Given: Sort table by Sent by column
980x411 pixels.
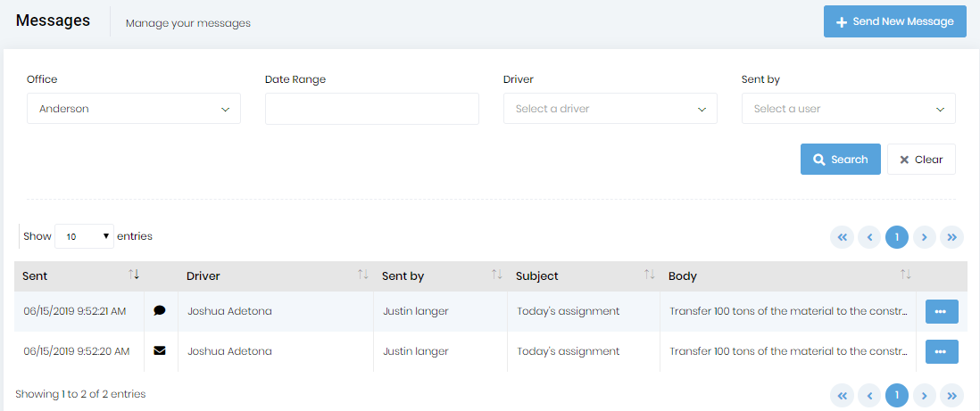Looking at the screenshot, I should click(441, 276).
